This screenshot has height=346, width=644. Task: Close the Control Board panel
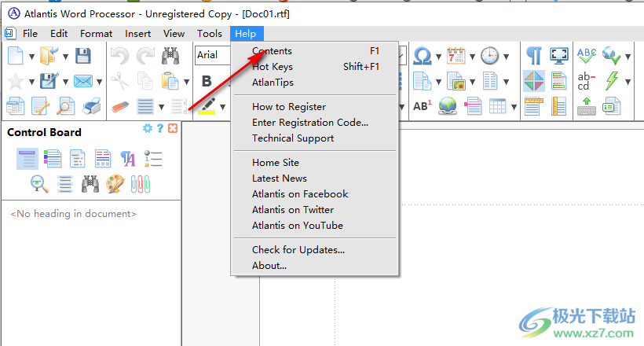click(173, 129)
